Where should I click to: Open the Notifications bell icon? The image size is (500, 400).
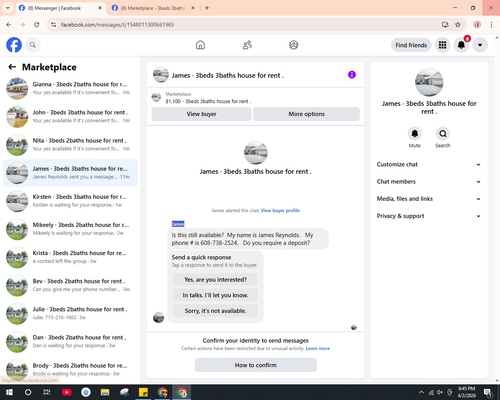tap(461, 45)
